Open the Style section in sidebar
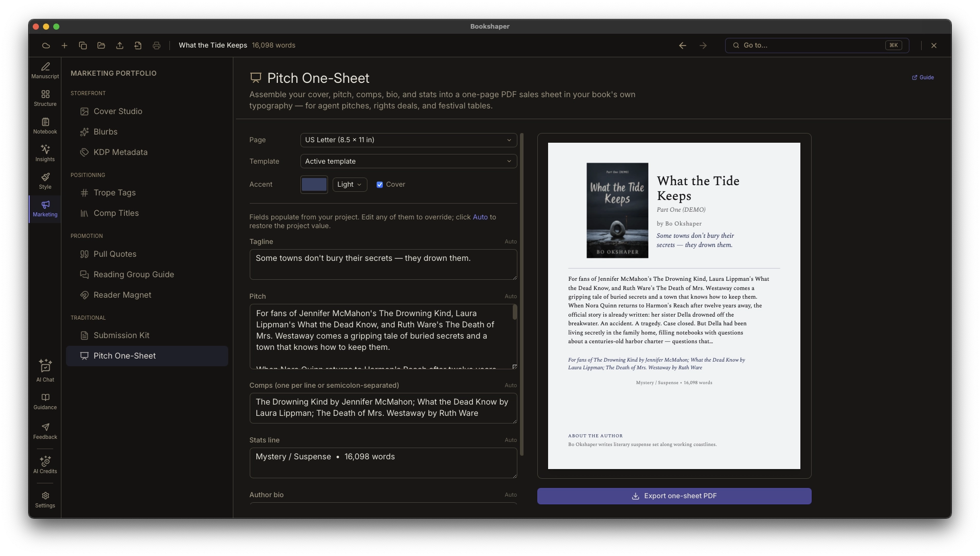This screenshot has width=980, height=556. point(45,181)
